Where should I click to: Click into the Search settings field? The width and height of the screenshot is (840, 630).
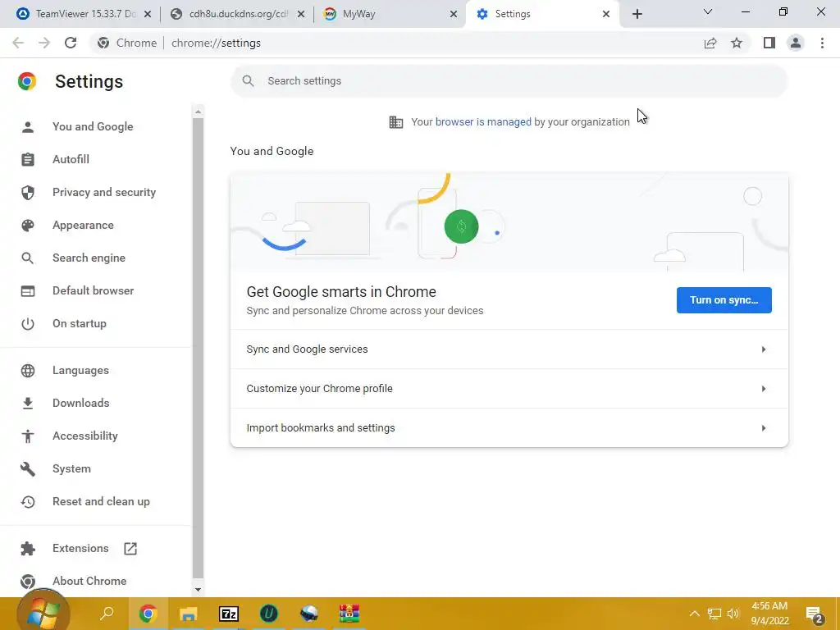tap(509, 81)
